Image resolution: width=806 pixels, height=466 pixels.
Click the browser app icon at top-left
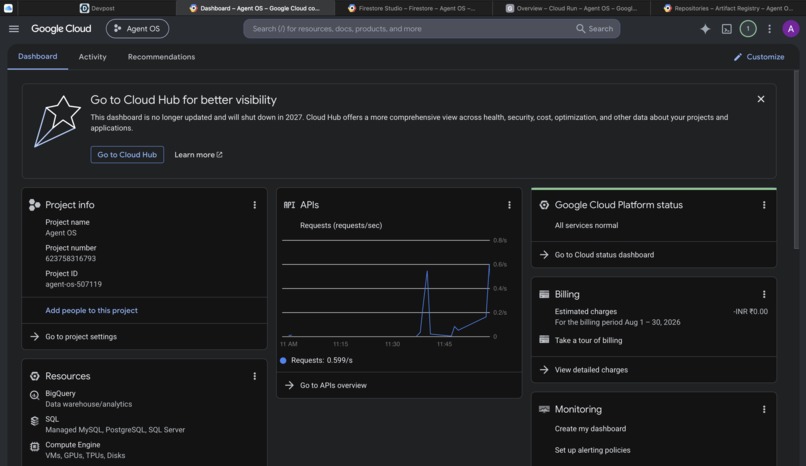click(8, 8)
